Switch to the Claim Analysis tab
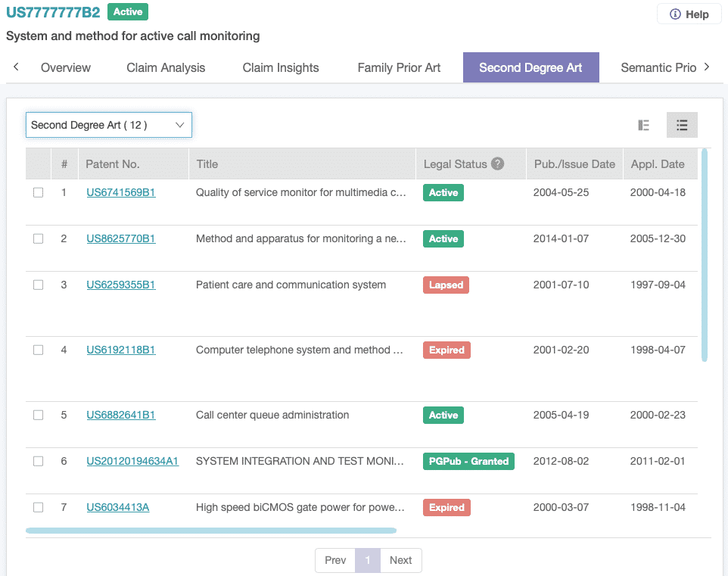This screenshot has width=728, height=576. point(166,68)
